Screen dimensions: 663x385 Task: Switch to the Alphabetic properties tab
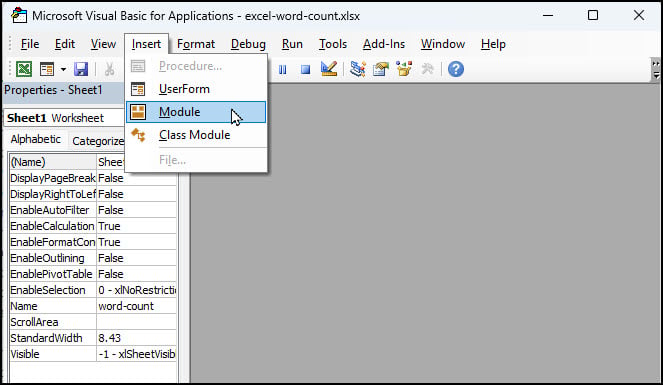[36, 139]
